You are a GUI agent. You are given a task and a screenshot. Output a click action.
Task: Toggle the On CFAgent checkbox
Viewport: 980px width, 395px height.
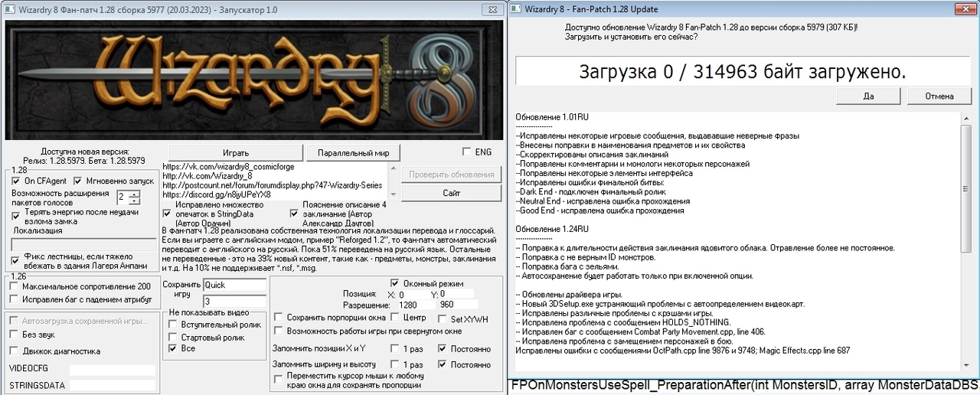pyautogui.click(x=17, y=181)
